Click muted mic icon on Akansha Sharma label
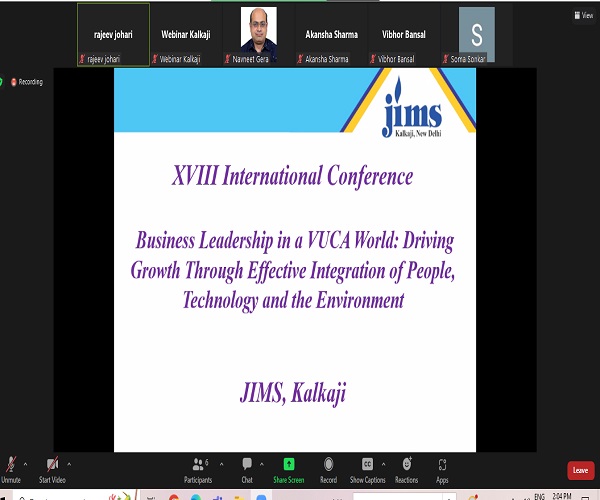This screenshot has width=600, height=500. click(x=300, y=59)
